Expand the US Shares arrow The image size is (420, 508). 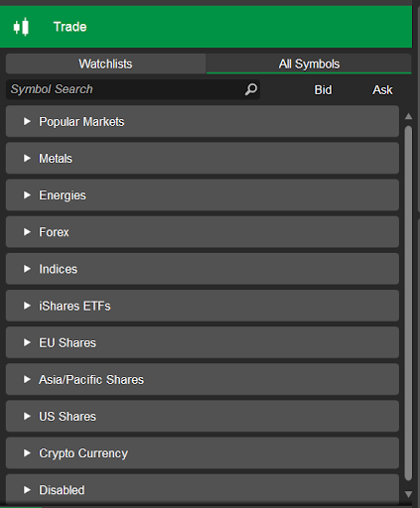click(x=27, y=416)
